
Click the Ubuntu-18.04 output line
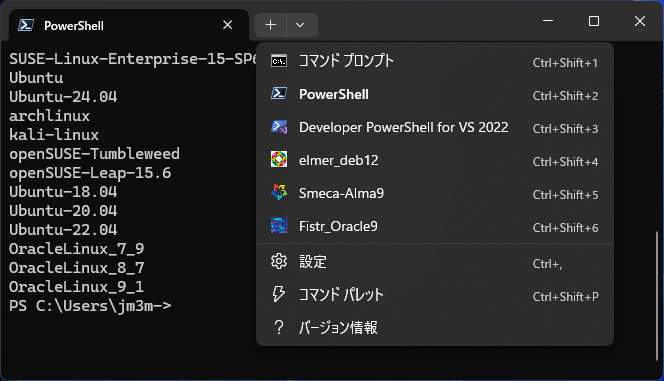click(x=63, y=192)
